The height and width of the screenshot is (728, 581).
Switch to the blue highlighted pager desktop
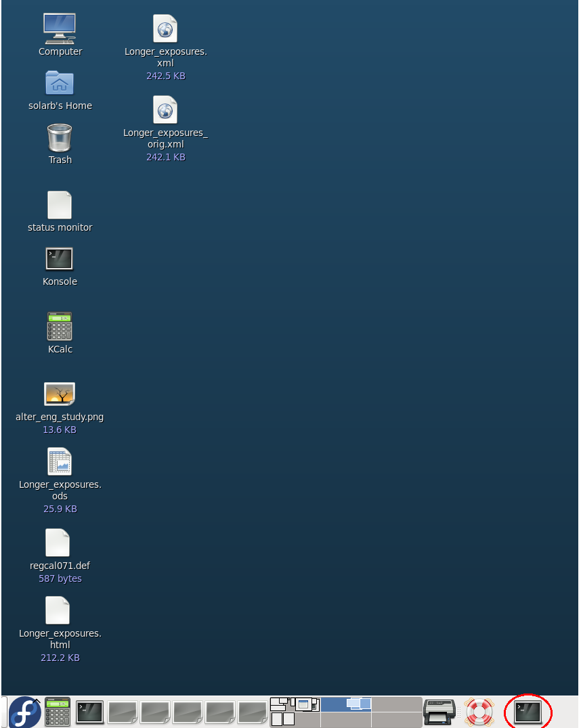(346, 705)
